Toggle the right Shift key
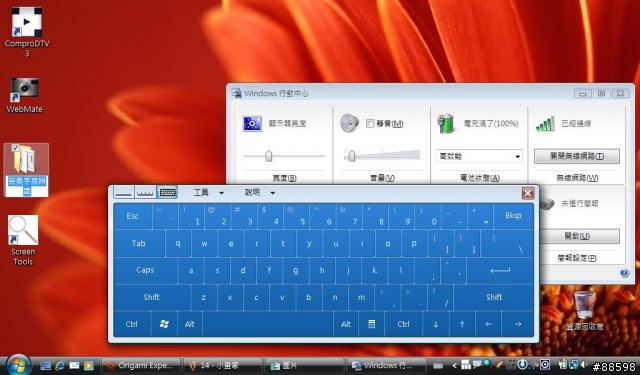Image resolution: width=640 pixels, height=375 pixels. tap(494, 297)
